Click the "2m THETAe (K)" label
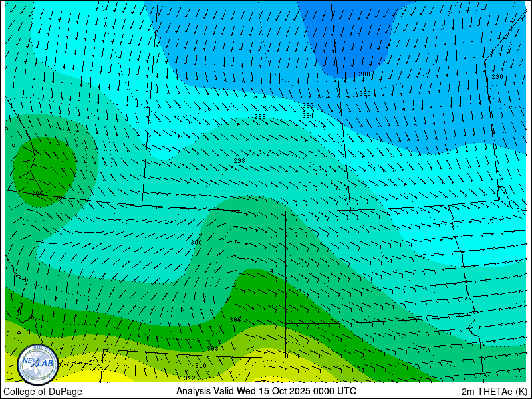 coord(494,392)
